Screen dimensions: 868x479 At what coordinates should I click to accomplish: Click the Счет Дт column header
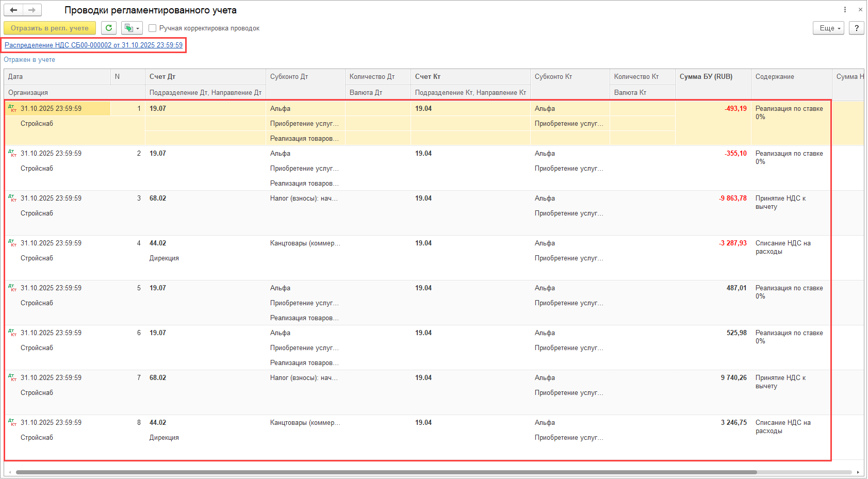coord(162,76)
